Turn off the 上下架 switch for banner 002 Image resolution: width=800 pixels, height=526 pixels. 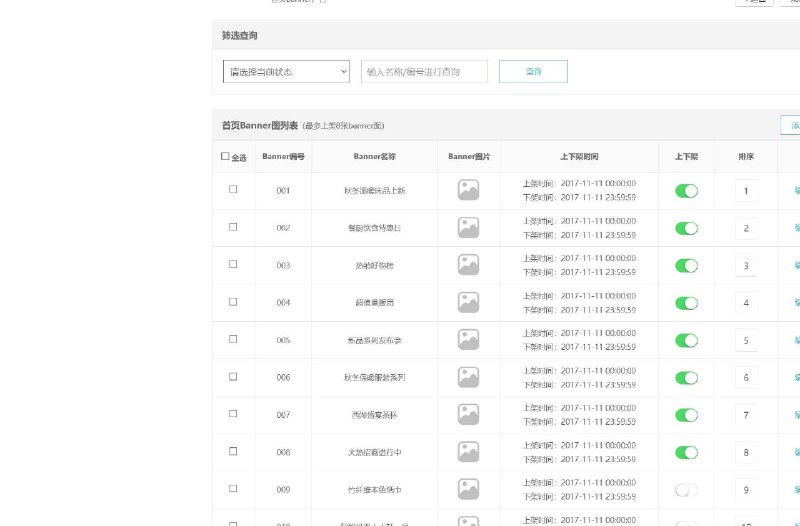click(686, 228)
